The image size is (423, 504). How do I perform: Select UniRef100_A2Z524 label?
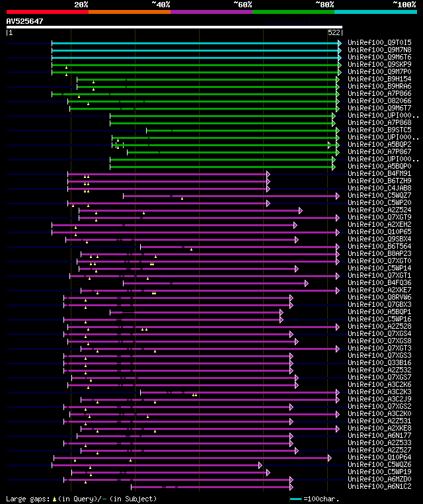click(x=379, y=210)
